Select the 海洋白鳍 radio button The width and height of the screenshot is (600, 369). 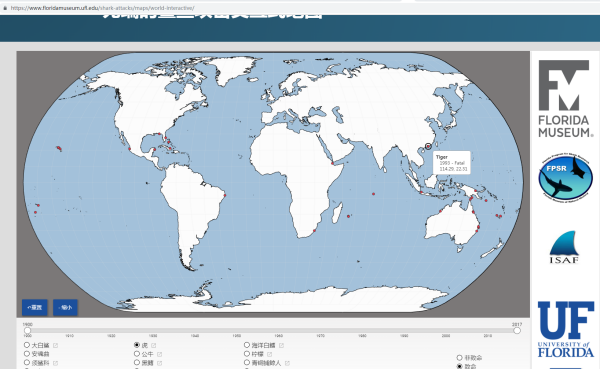coord(247,345)
